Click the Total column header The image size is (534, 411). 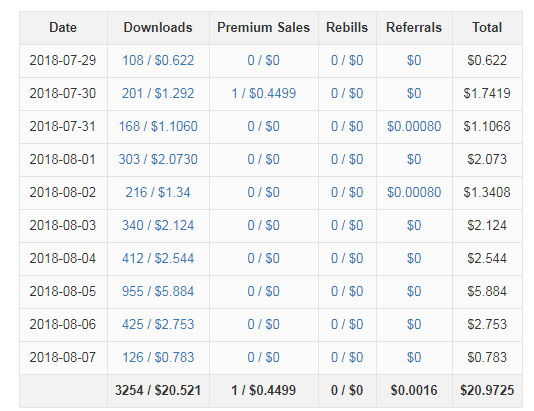487,28
